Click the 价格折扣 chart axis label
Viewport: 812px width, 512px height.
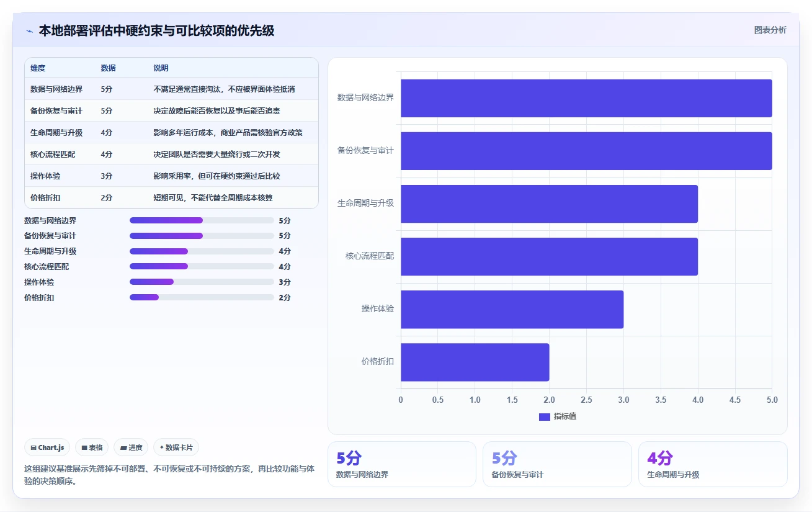point(378,361)
